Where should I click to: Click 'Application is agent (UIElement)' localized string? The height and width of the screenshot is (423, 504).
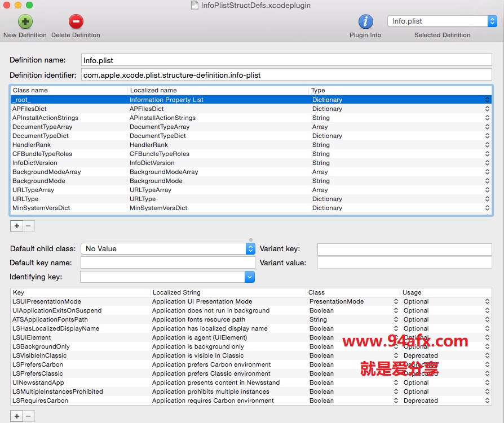coord(200,337)
